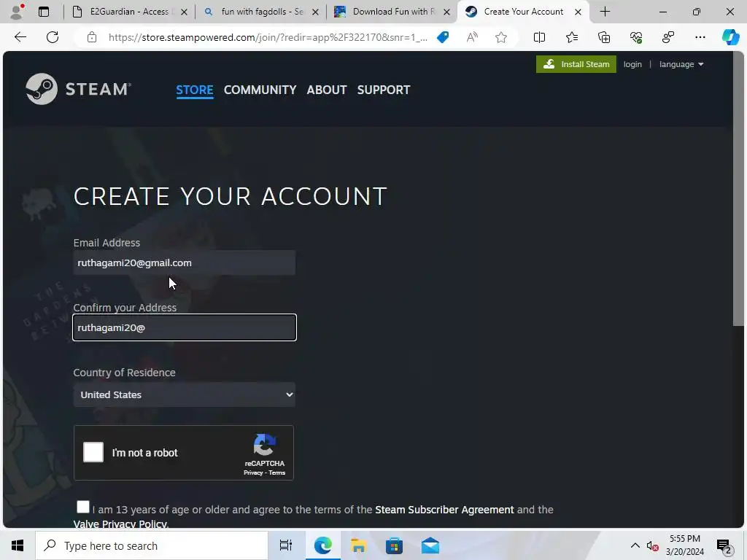Expand the language dropdown
This screenshot has height=560, width=747.
(681, 64)
